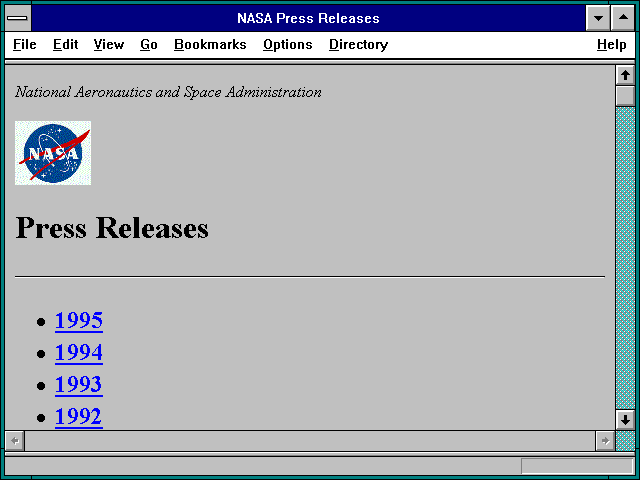Maximize the window with the up arrow button
This screenshot has width=640, height=480.
[x=623, y=18]
